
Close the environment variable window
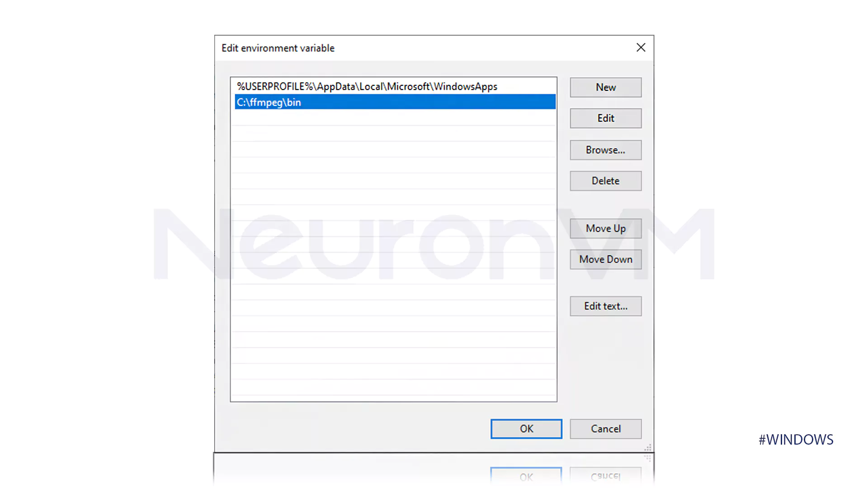click(640, 47)
